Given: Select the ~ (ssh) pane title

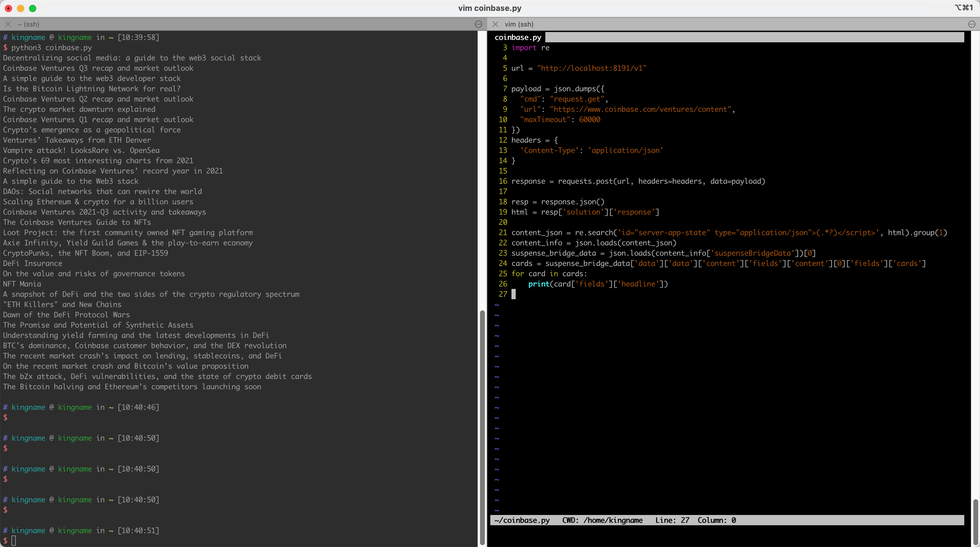Looking at the screenshot, I should [x=28, y=24].
